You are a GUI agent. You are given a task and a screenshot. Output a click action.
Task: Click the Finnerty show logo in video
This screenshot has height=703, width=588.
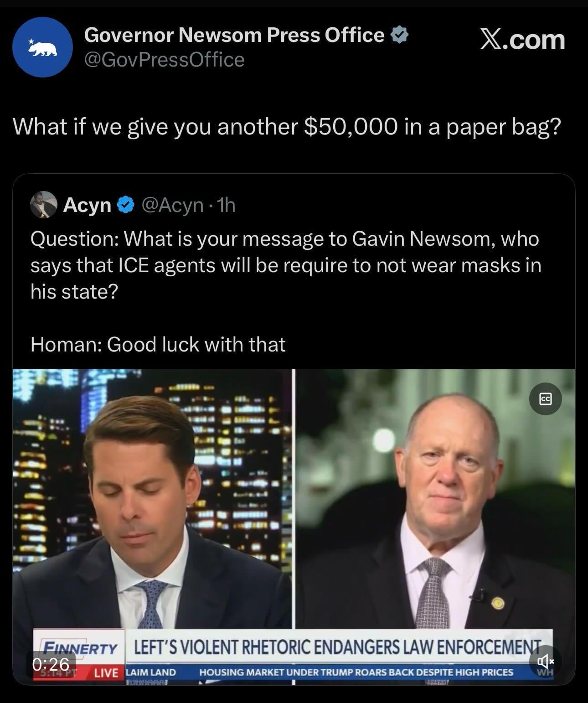pos(79,648)
